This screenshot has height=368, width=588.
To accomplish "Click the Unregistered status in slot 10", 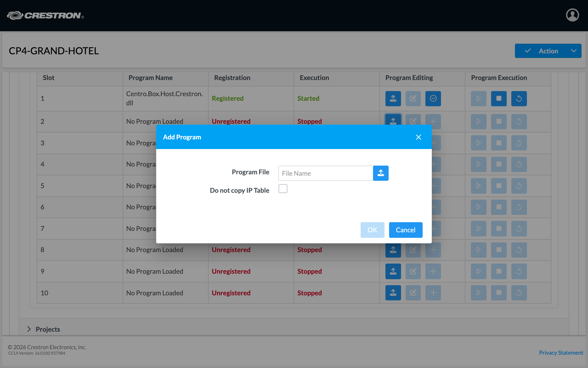I will pyautogui.click(x=231, y=293).
